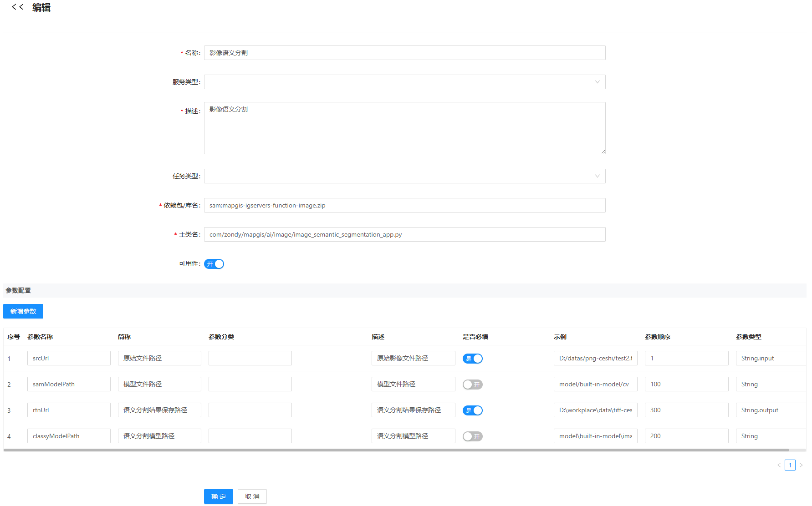Click the 主类名 input field
812x506 pixels.
click(x=404, y=234)
